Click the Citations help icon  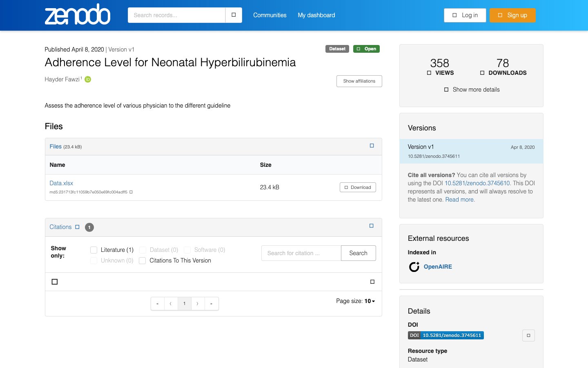pos(77,227)
